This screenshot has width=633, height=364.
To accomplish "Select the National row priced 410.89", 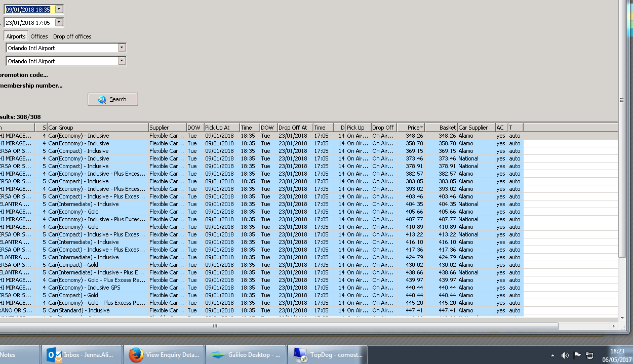I will click(261, 227).
